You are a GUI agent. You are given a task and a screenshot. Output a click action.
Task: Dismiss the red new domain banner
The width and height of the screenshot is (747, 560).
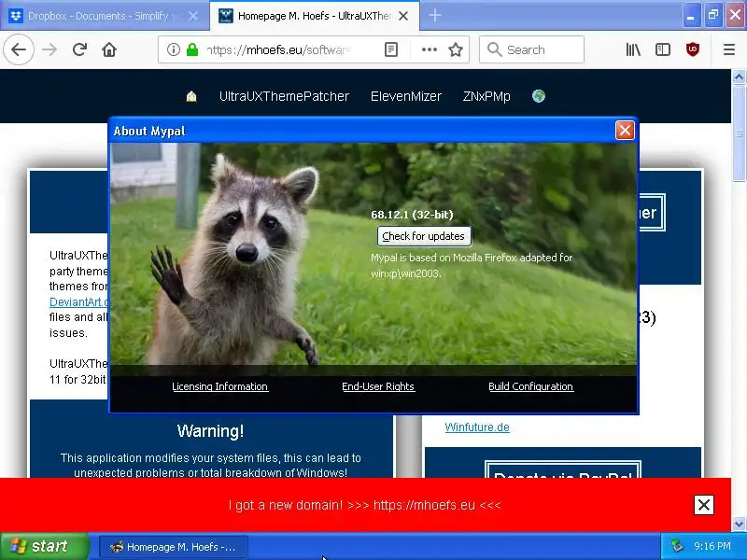[704, 505]
